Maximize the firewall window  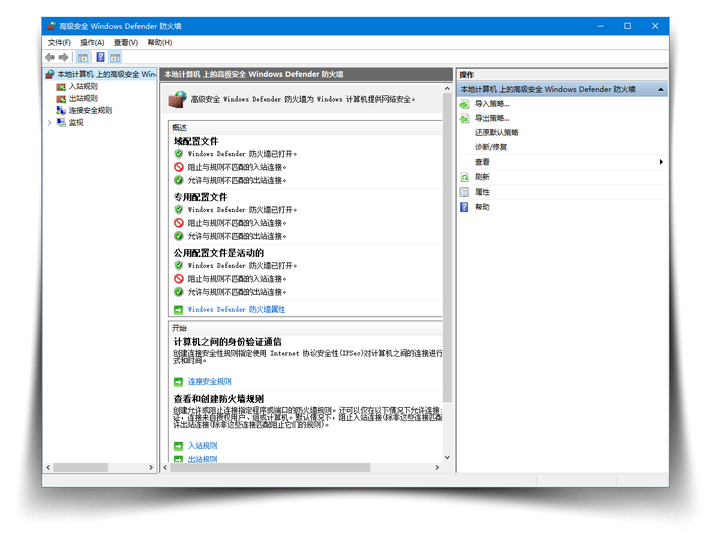click(627, 26)
